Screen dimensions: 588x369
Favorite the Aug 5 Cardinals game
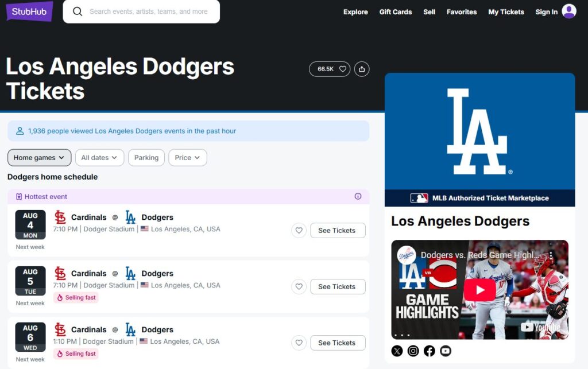(299, 286)
